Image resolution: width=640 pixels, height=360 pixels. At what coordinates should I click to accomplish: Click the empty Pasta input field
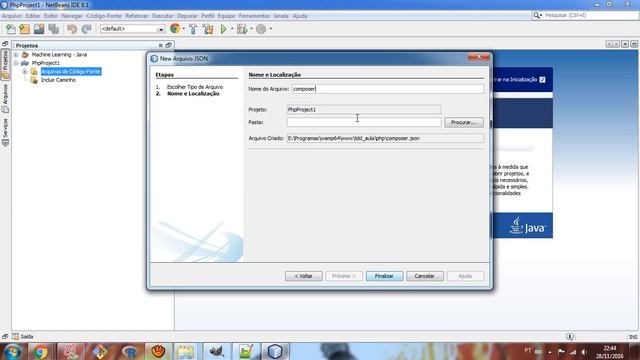tap(364, 122)
